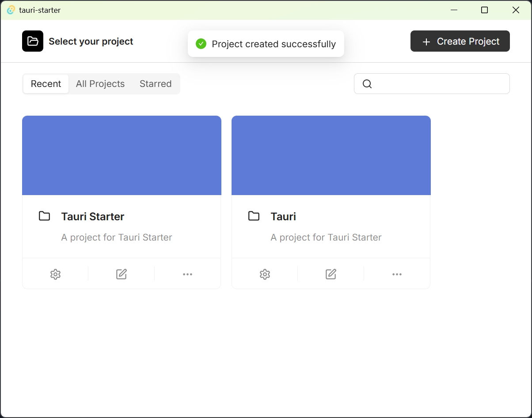Image resolution: width=532 pixels, height=418 pixels.
Task: Click edit pencil icon on Tauri card
Action: pos(331,274)
